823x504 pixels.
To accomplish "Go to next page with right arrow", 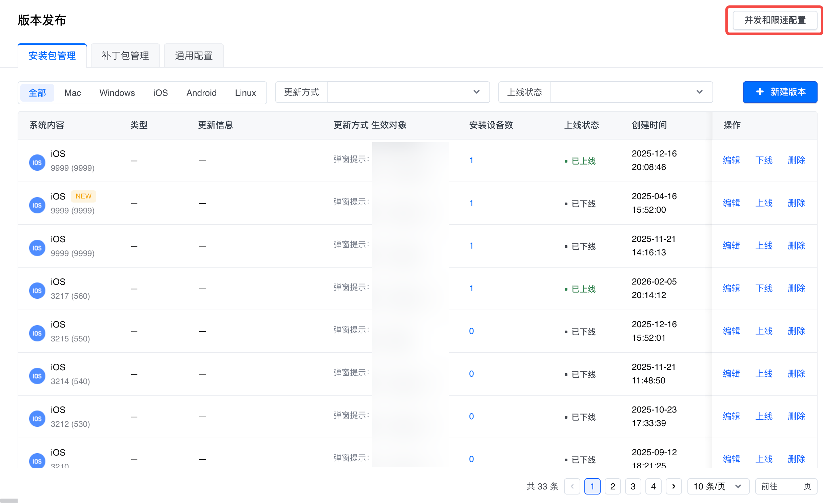I will click(x=674, y=486).
